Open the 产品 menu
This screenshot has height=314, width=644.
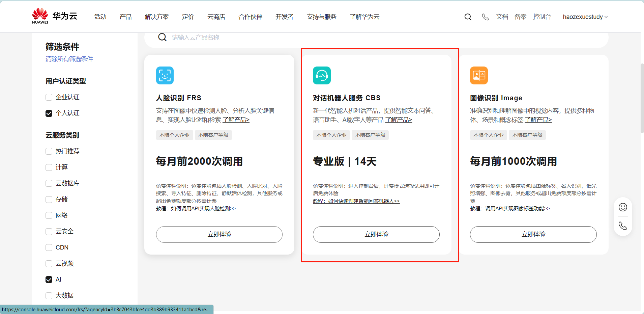click(x=125, y=17)
